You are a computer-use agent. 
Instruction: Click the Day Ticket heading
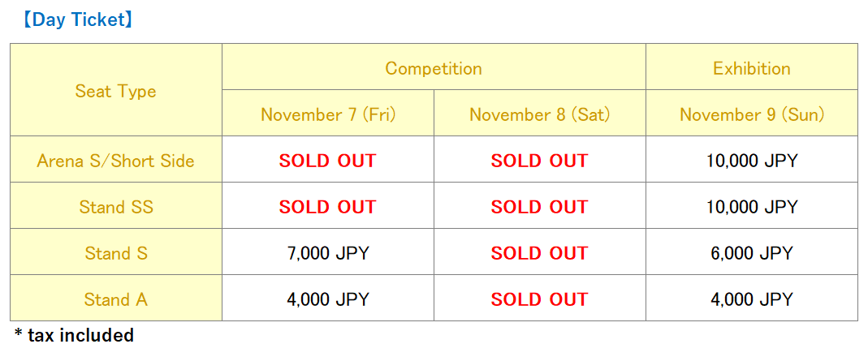tap(76, 20)
